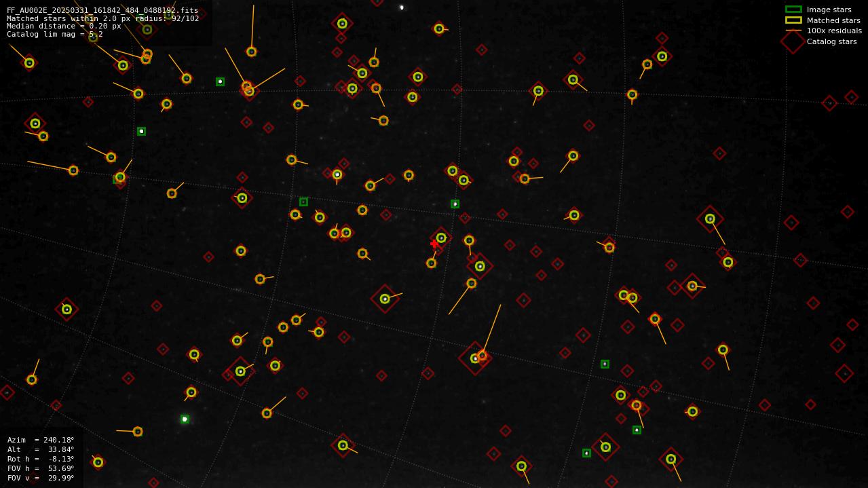The height and width of the screenshot is (488, 868).
Task: Click the 'Matched stars' legend label
Action: tap(833, 20)
